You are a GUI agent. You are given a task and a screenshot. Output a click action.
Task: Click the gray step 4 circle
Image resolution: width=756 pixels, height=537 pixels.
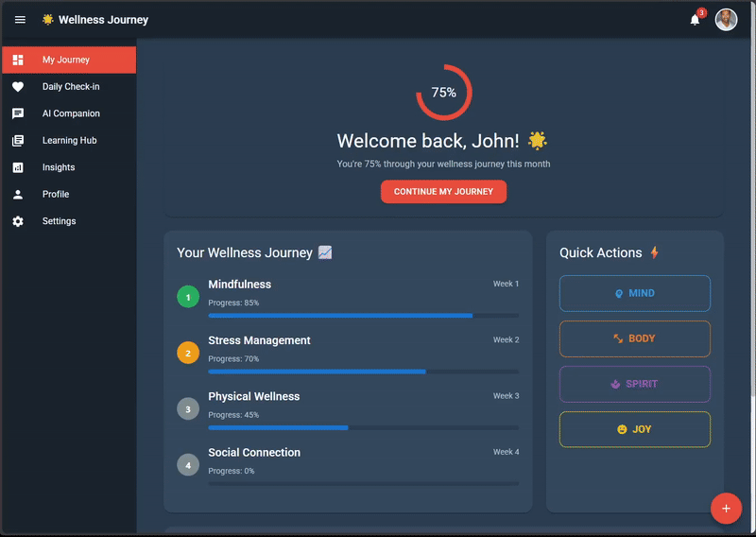tap(188, 464)
